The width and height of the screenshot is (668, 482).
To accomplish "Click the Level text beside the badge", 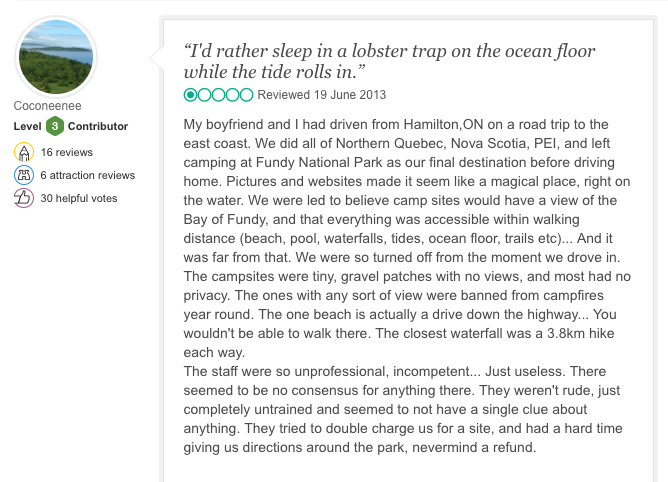I will [x=27, y=127].
